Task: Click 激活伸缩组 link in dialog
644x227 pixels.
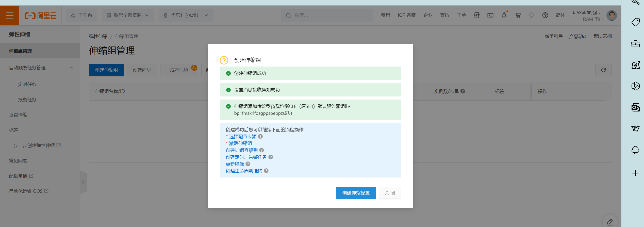Action: [x=240, y=143]
